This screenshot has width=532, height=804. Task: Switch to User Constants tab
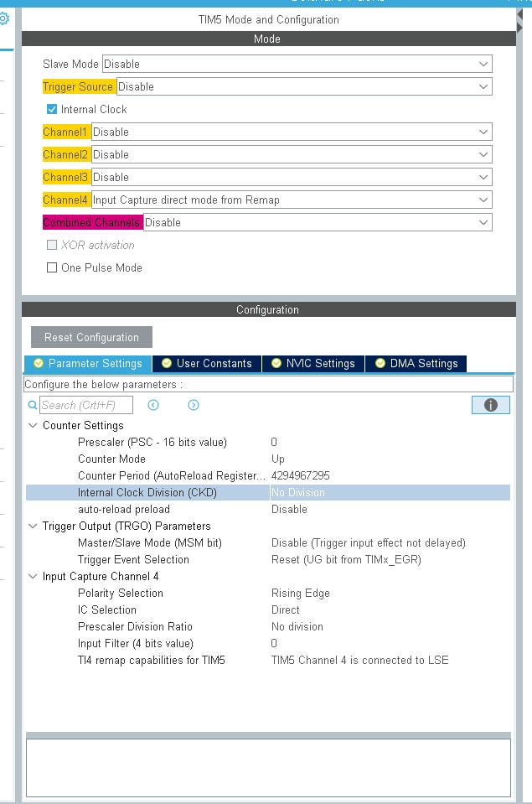pos(207,364)
